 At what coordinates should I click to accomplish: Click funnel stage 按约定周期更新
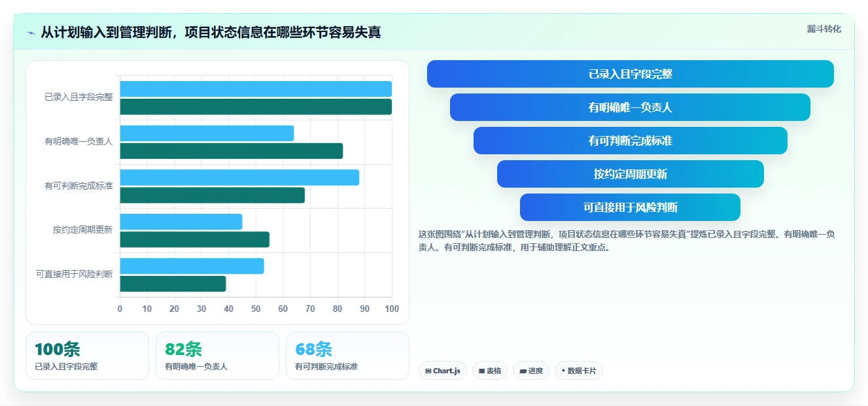[x=631, y=174]
